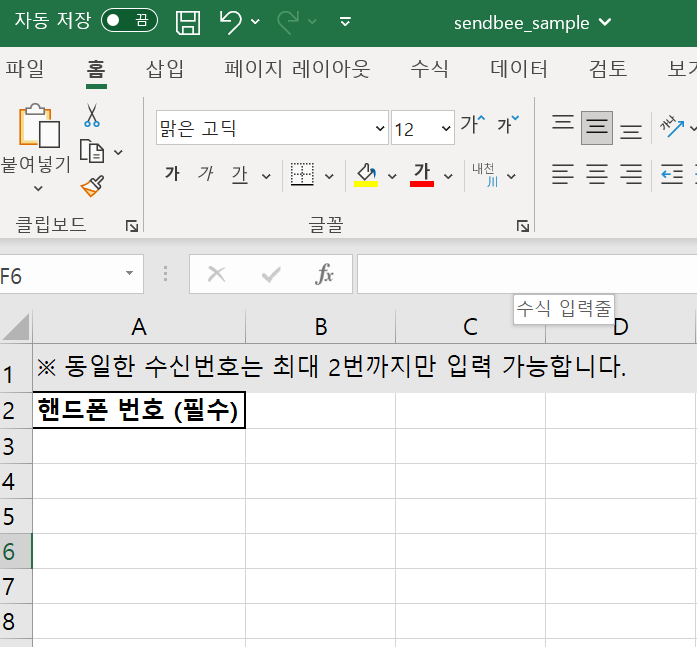The image size is (697, 647).
Task: Open the Customize Quick Access Toolbar menu
Action: (x=345, y=21)
